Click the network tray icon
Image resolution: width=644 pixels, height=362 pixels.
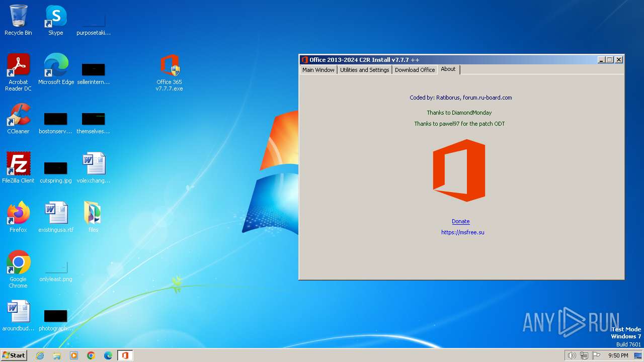point(584,355)
